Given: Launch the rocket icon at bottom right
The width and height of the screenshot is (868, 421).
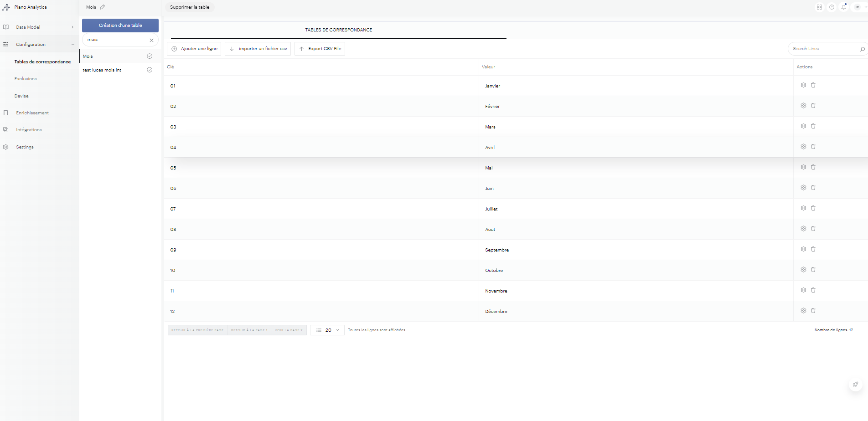Looking at the screenshot, I should (855, 385).
